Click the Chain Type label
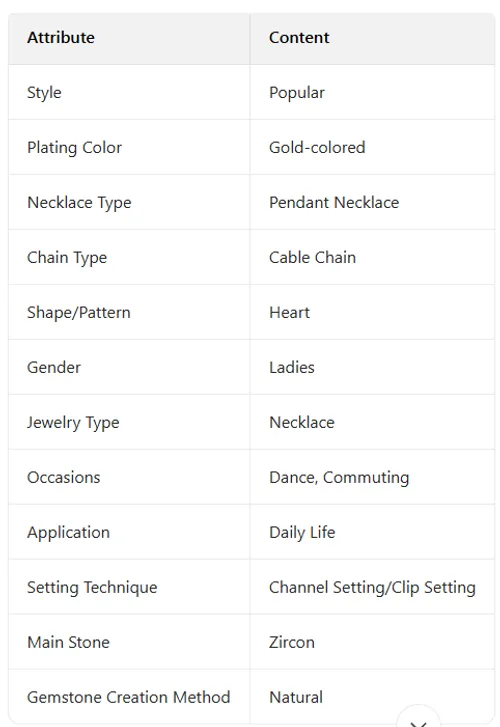This screenshot has height=727, width=500. pos(67,257)
